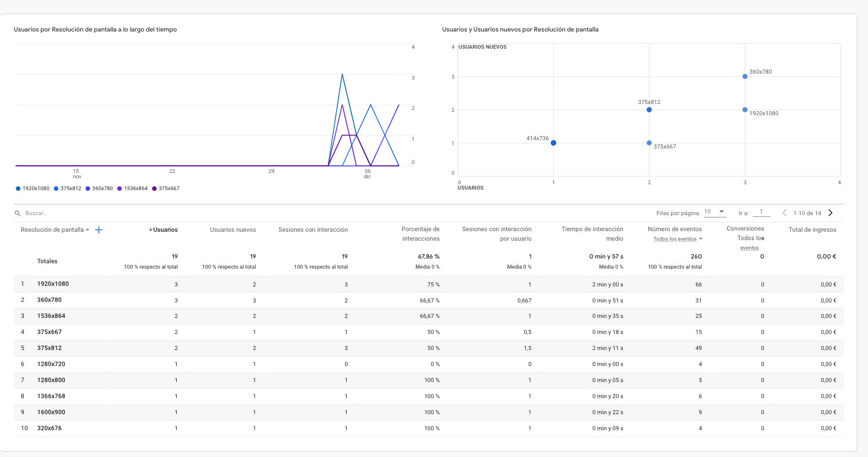The height and width of the screenshot is (457, 868).
Task: Click the line chart title about Resolución de pantalla
Action: (95, 29)
